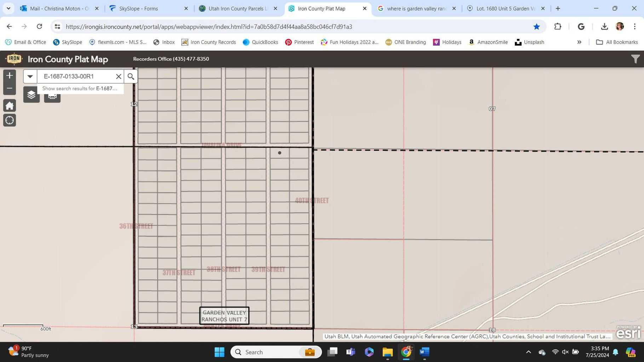Reload the current page

coord(39,27)
